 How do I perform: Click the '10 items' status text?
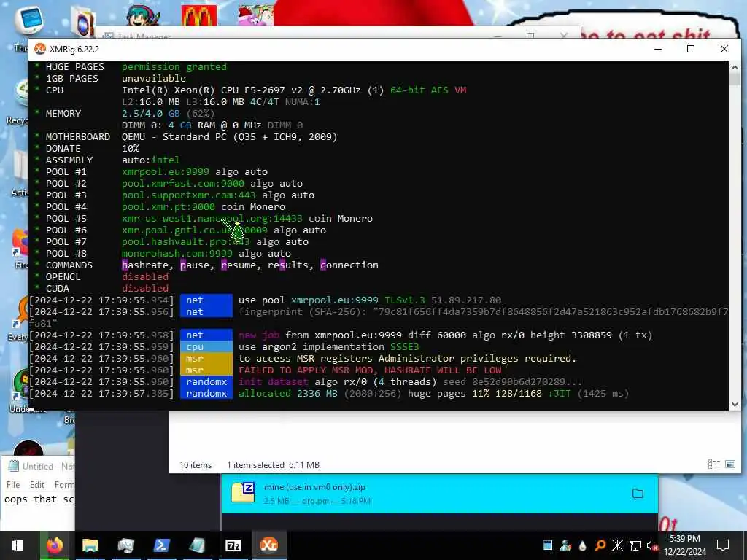click(196, 464)
